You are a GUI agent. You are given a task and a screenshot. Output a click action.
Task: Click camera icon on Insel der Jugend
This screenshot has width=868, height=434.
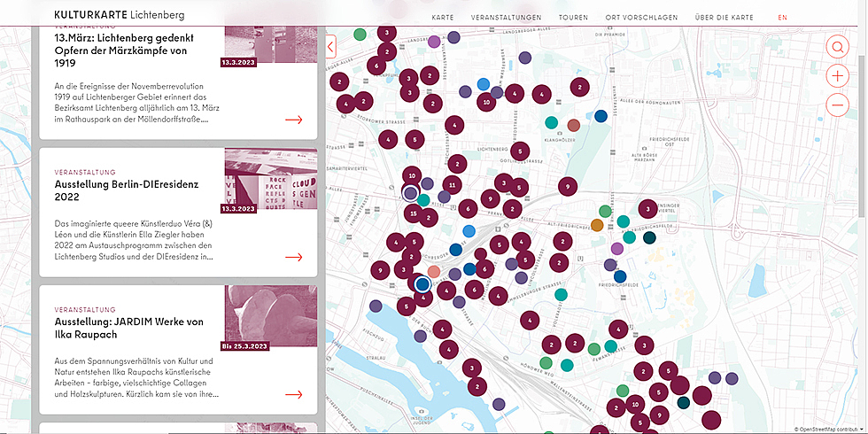423,413
